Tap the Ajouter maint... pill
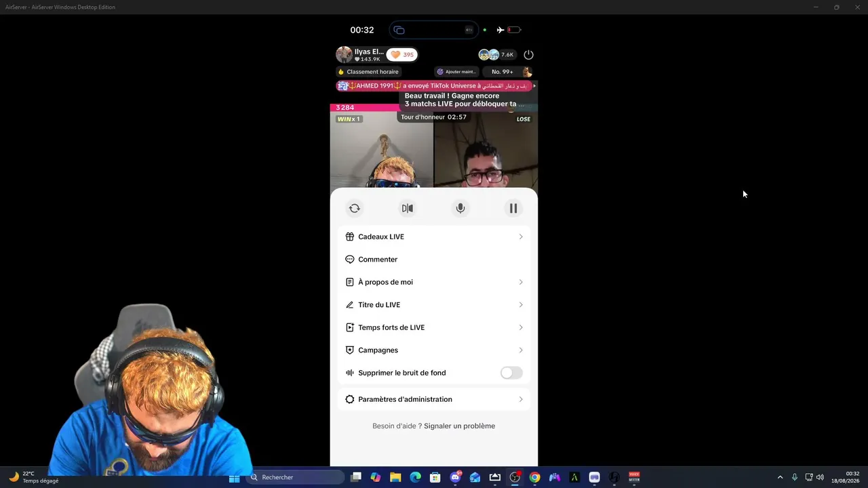This screenshot has width=868, height=488. point(456,72)
